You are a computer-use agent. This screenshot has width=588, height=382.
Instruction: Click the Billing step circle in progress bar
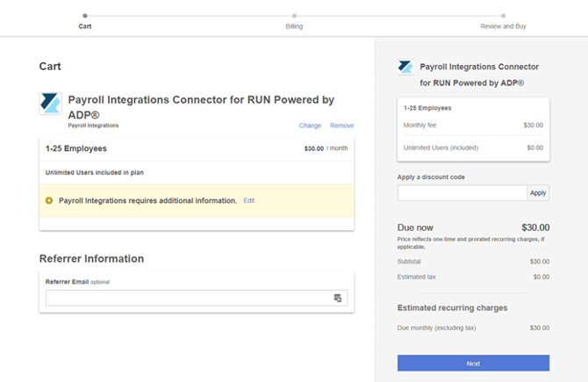(294, 15)
